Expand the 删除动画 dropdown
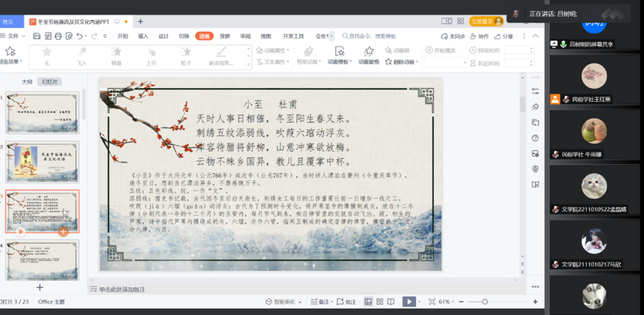The width and height of the screenshot is (644, 315). 417,62
